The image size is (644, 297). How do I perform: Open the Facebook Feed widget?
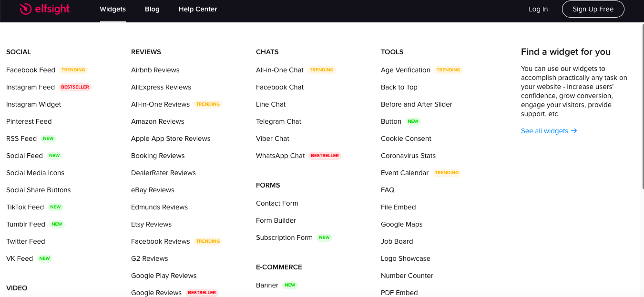point(31,70)
